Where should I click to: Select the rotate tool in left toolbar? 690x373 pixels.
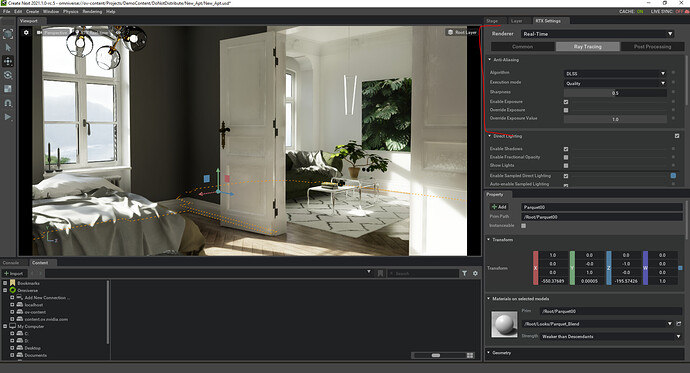click(7, 75)
